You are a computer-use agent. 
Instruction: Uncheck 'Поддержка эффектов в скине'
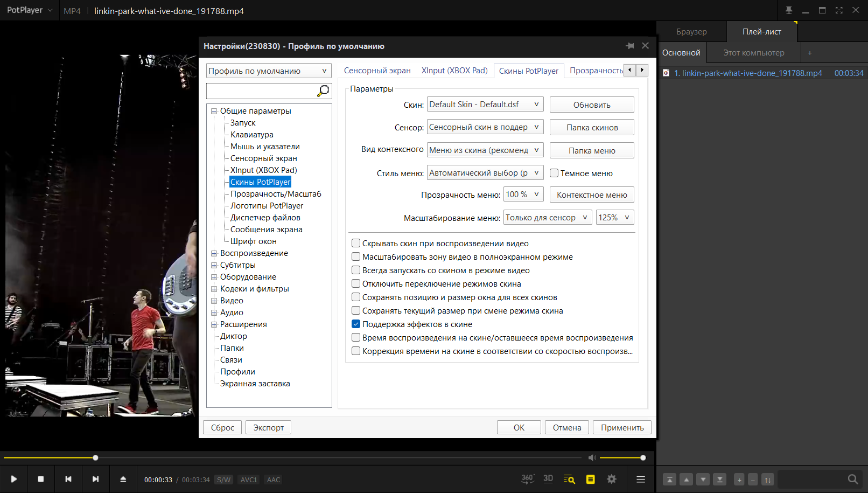(x=356, y=324)
